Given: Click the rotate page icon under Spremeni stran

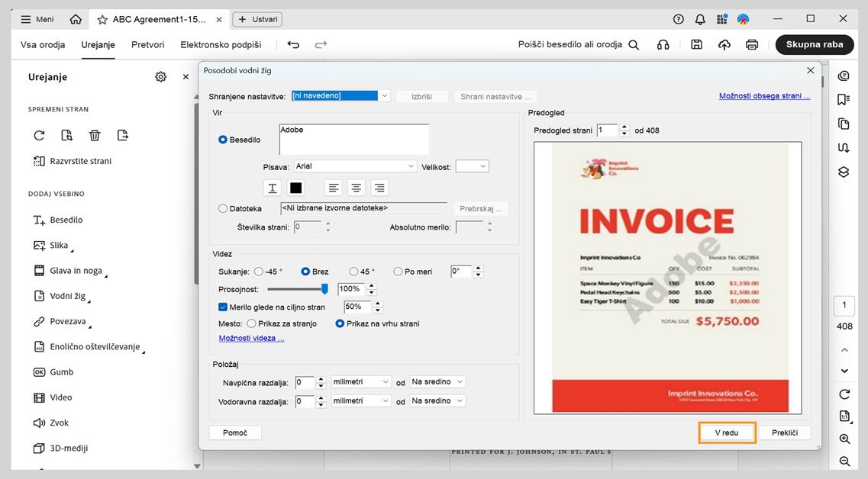Looking at the screenshot, I should (x=38, y=135).
